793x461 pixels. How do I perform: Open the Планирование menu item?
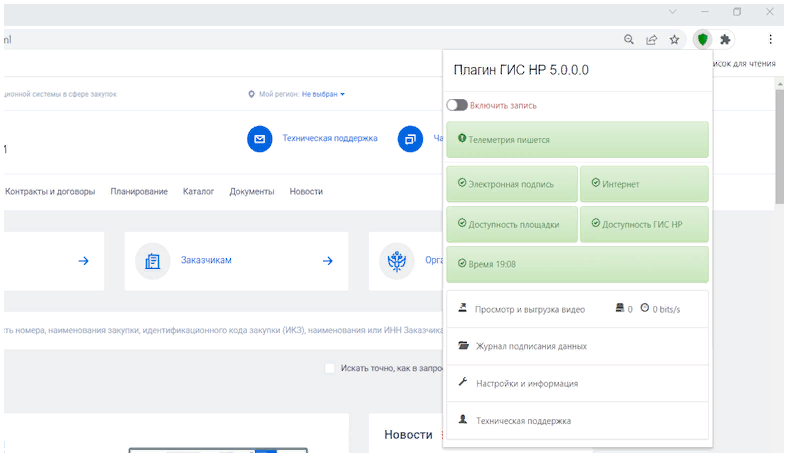tap(139, 191)
